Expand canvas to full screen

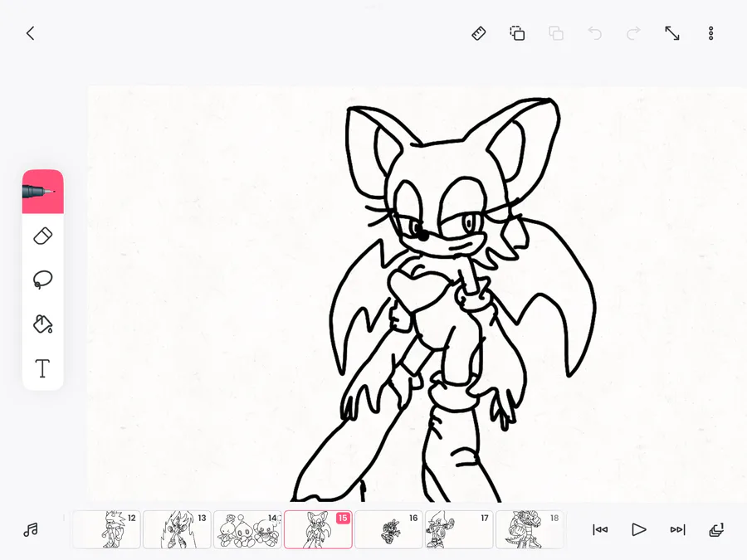(x=672, y=33)
